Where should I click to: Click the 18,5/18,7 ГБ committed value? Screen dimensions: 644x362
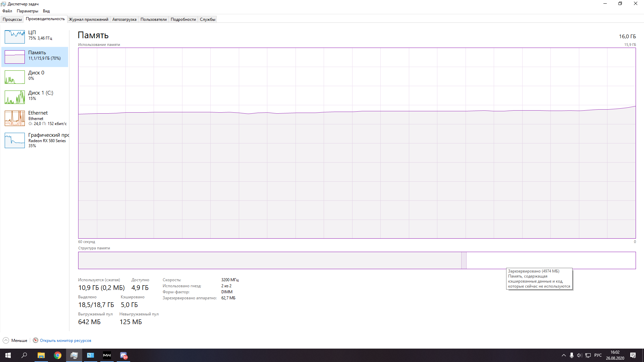point(96,305)
